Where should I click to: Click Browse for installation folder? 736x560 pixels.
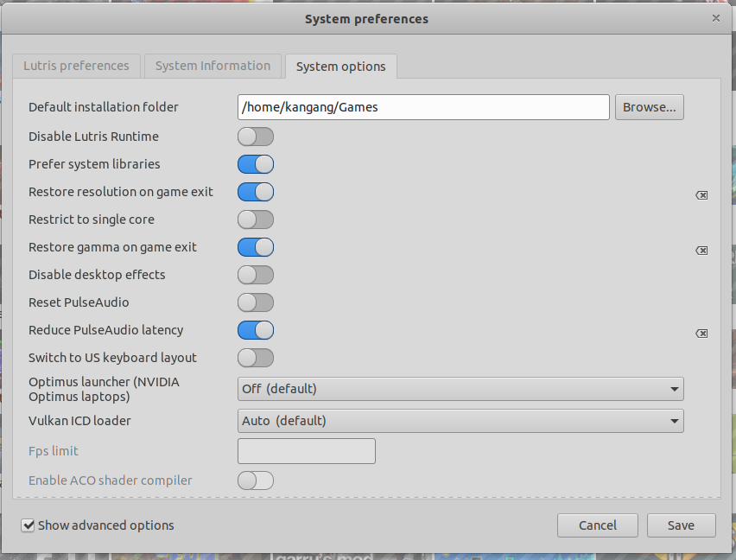650,107
